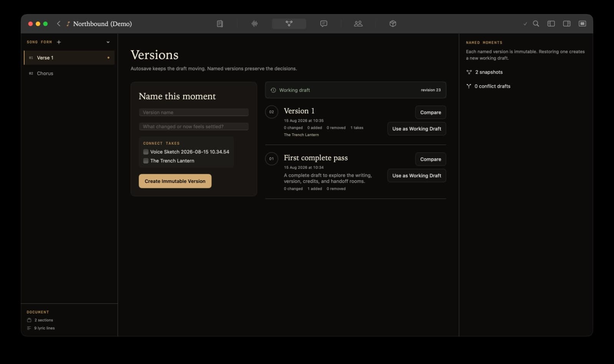This screenshot has width=614, height=364.
Task: Compare Version 1
Action: pyautogui.click(x=431, y=112)
